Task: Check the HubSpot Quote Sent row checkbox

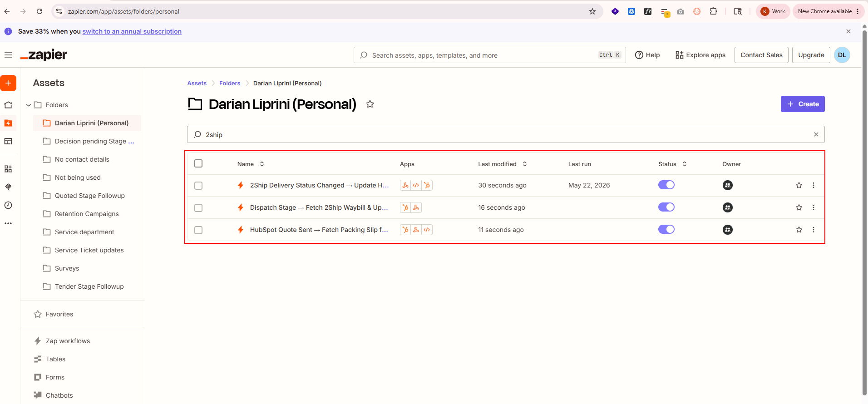Action: click(198, 230)
